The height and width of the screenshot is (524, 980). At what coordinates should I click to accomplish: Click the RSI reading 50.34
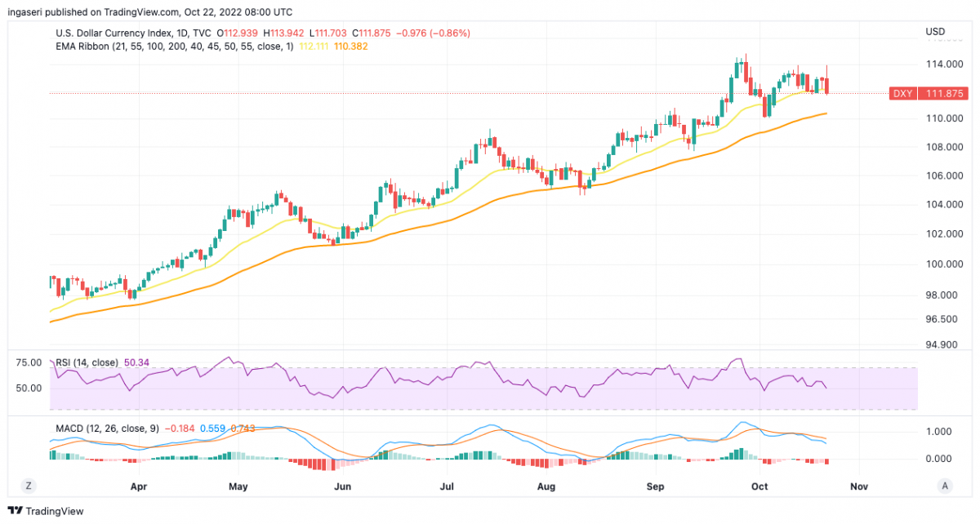click(136, 362)
